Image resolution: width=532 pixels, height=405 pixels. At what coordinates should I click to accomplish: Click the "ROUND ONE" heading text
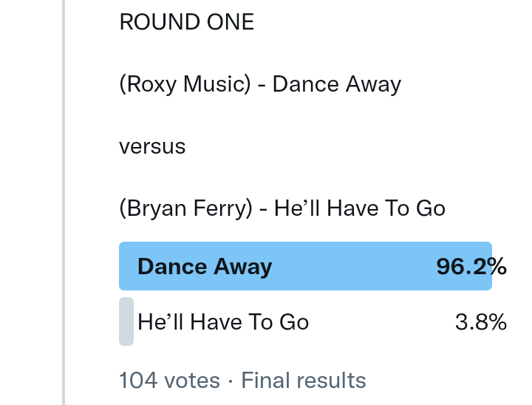pyautogui.click(x=186, y=22)
